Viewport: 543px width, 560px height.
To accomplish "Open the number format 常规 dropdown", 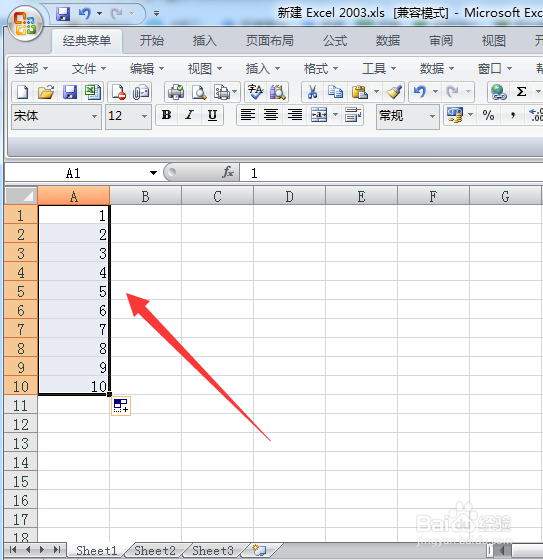I will tap(432, 116).
